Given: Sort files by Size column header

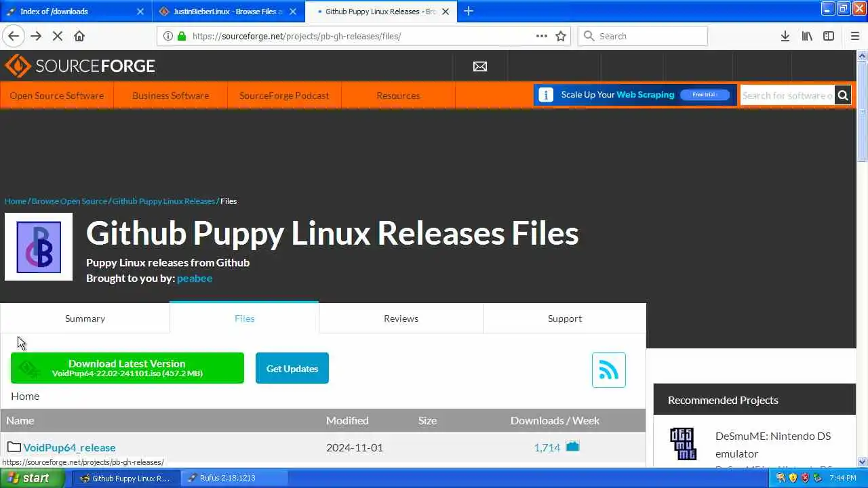Looking at the screenshot, I should [427, 420].
